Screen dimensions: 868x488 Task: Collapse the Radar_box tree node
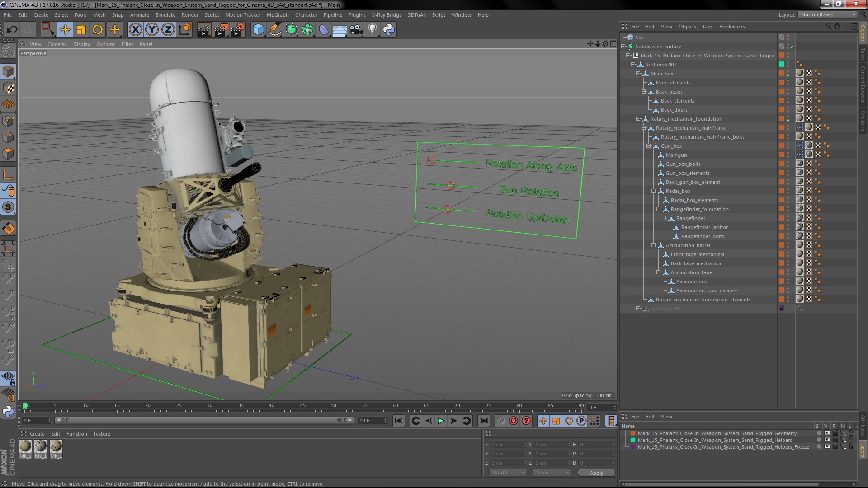coord(653,191)
